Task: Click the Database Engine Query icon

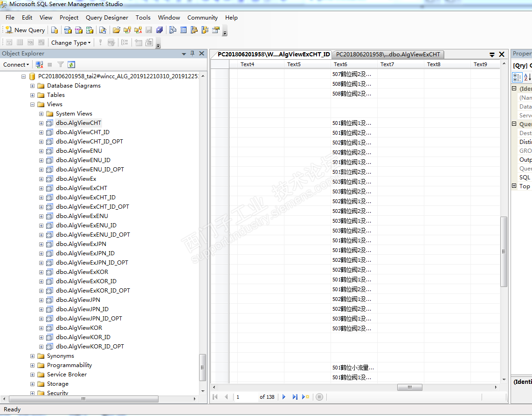Action: (x=54, y=30)
